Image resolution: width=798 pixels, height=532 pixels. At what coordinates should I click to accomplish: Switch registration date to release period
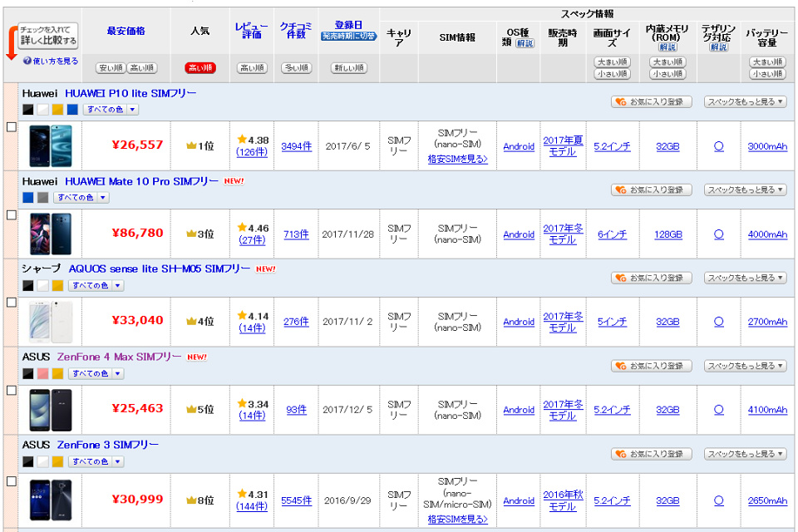click(x=348, y=36)
